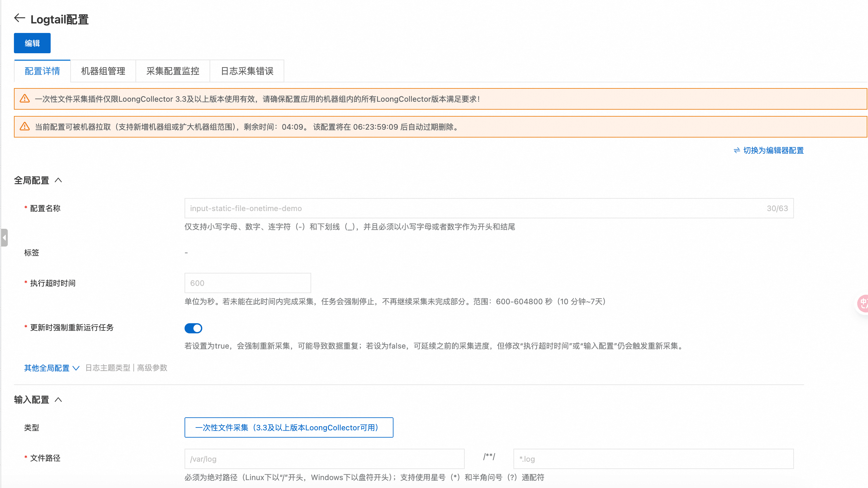Open the 日志采集错误 tab

point(247,71)
